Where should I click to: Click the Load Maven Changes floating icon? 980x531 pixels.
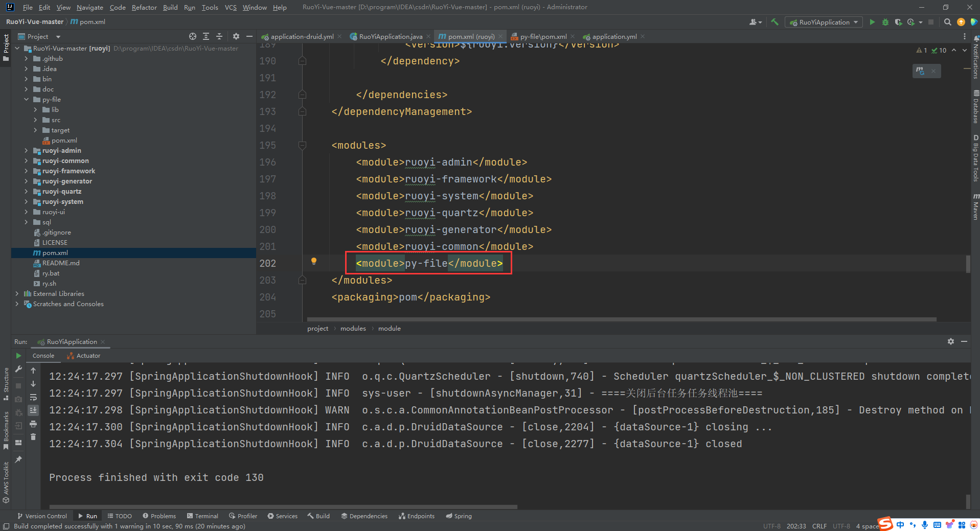tap(920, 71)
